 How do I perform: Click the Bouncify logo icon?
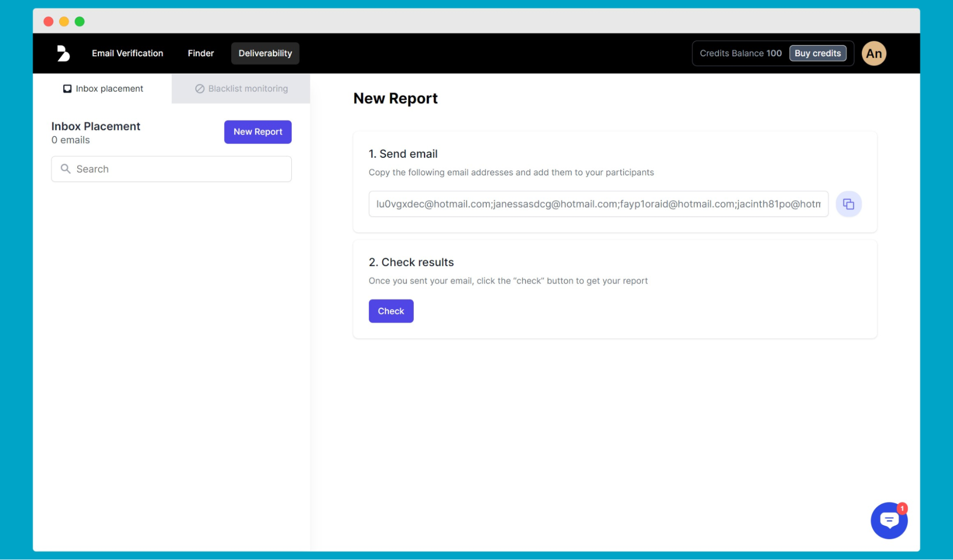(x=62, y=53)
